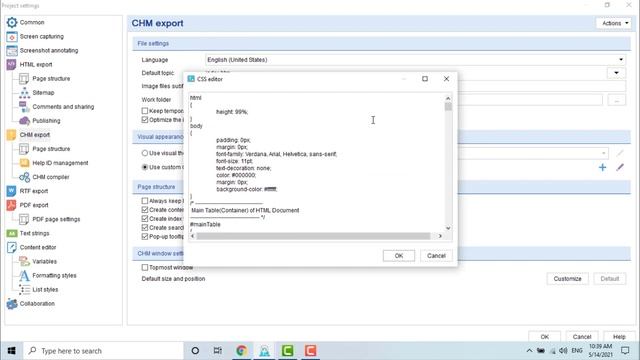Select the RTF export icon
The height and width of the screenshot is (360, 640).
click(12, 191)
